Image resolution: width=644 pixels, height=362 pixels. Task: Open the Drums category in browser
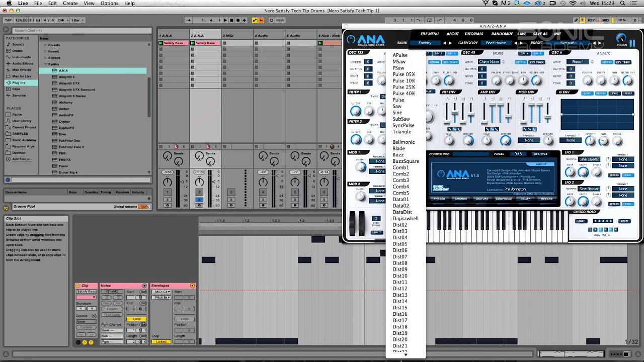coord(18,51)
